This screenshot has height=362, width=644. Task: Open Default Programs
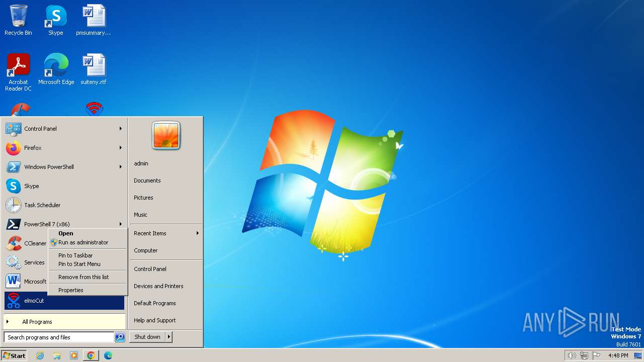point(155,303)
